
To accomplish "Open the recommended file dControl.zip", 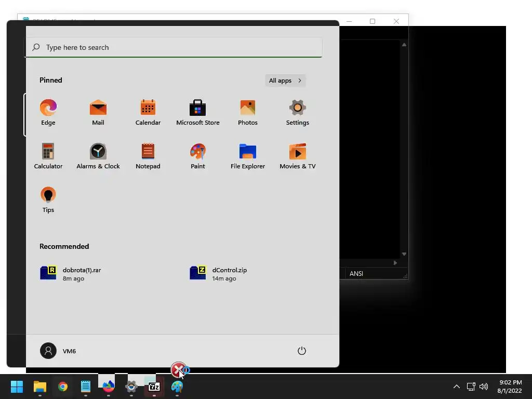I will (218, 273).
